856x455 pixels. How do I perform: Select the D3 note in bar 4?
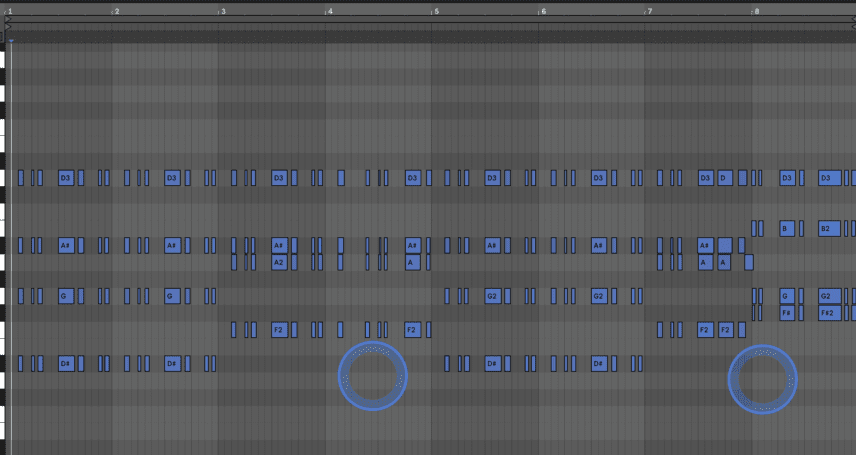(x=413, y=178)
